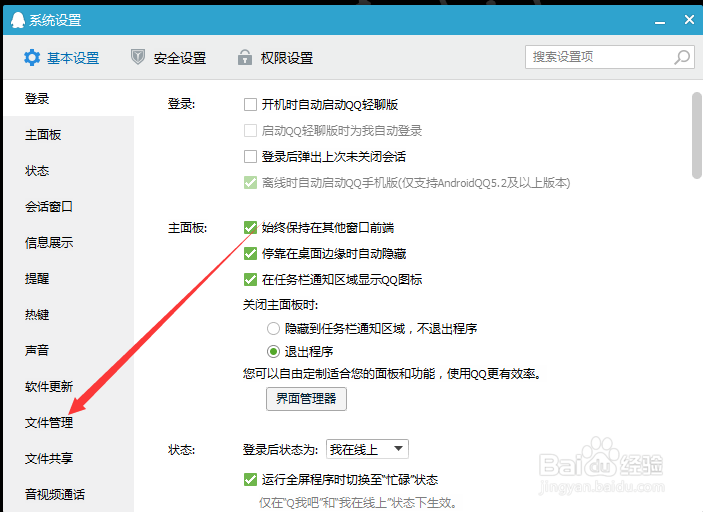
Task: Select the 退出程序 radio option
Action: (x=273, y=351)
